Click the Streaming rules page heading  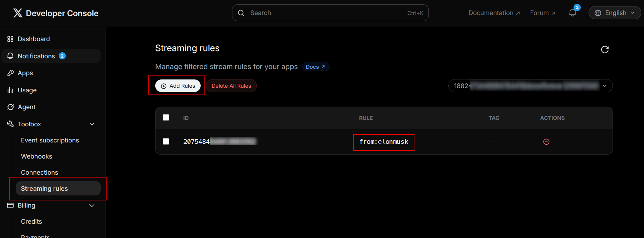coord(187,48)
